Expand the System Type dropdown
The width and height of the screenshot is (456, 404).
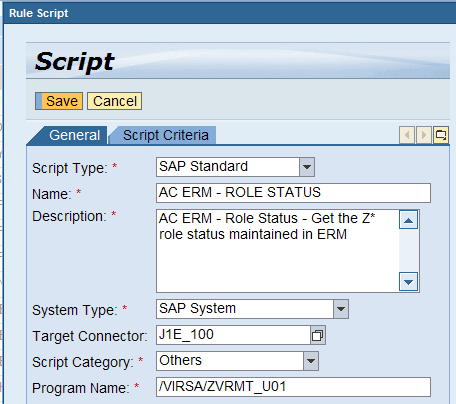click(x=341, y=309)
